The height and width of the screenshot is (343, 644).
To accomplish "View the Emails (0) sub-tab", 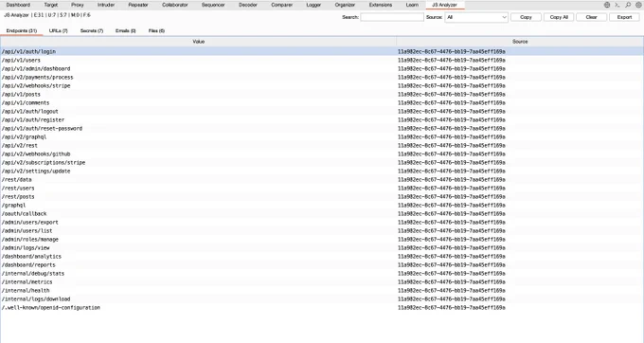I will click(126, 31).
